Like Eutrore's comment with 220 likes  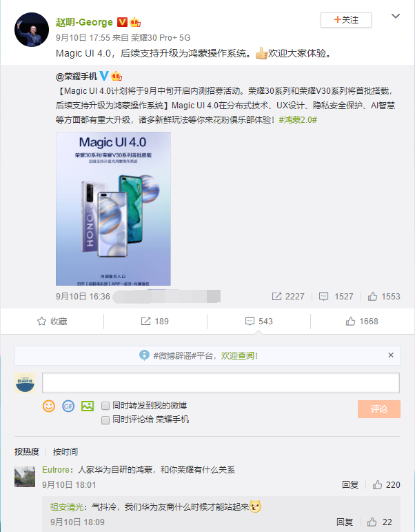[387, 485]
